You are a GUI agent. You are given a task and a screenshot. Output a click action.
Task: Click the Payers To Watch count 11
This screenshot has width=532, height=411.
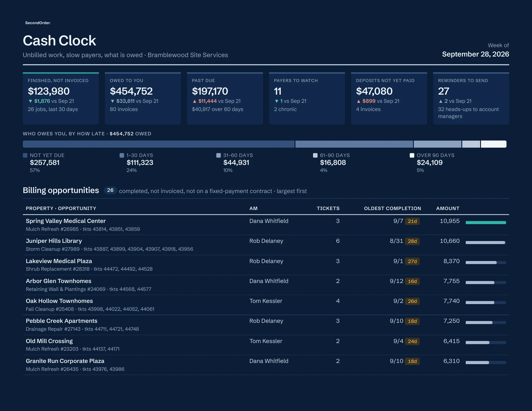278,91
